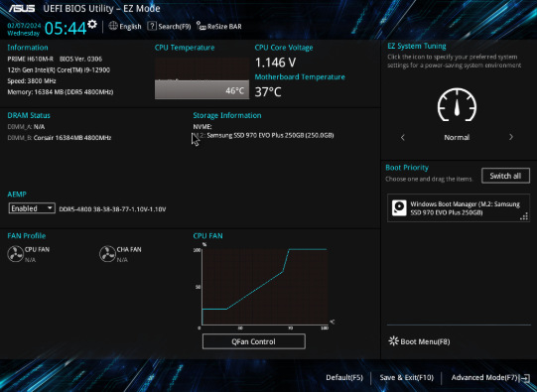The height and width of the screenshot is (392, 537).
Task: Click the CPU Core Voltage heading
Action: pos(284,48)
